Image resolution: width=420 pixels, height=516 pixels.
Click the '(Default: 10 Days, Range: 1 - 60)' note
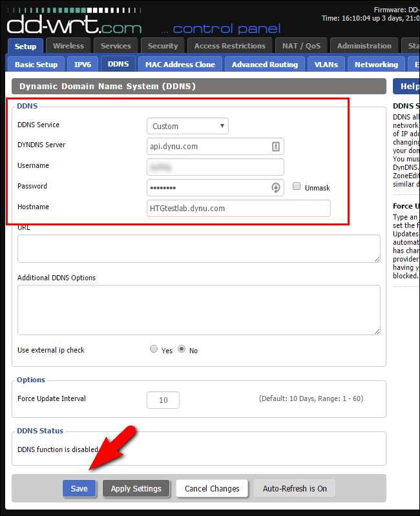point(311,399)
